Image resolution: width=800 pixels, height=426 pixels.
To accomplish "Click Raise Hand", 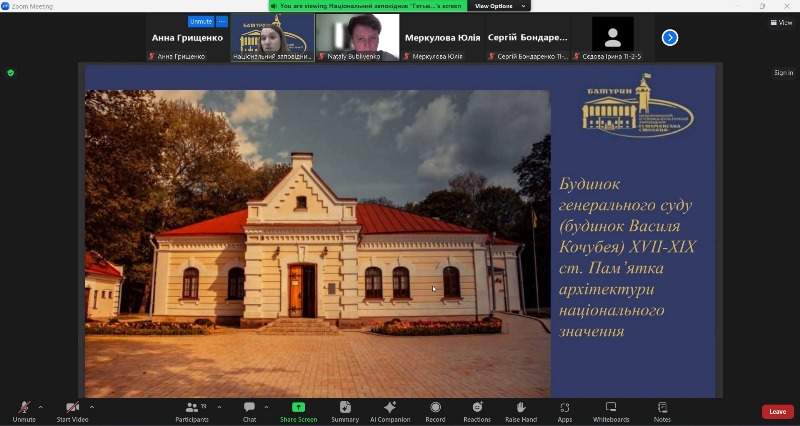I will [521, 412].
